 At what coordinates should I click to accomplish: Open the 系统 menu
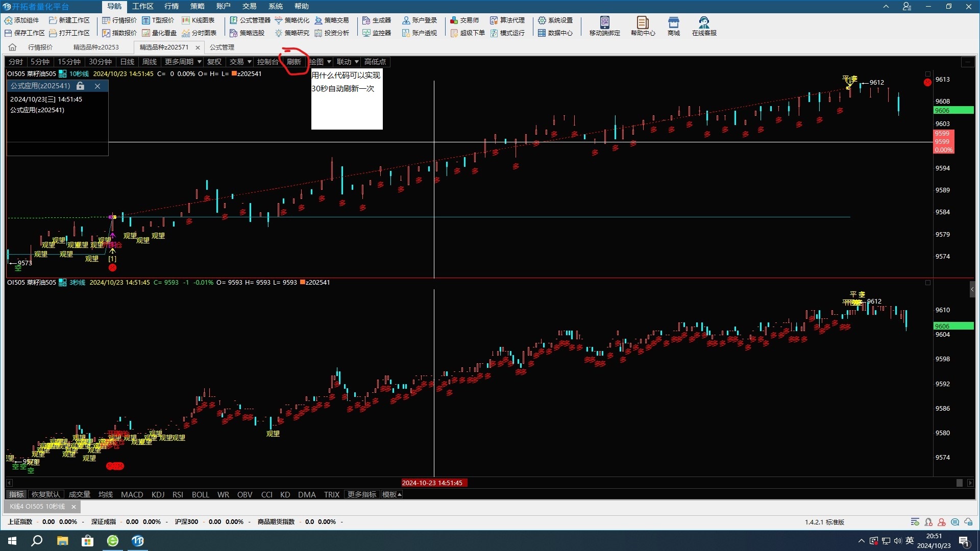[x=276, y=6]
